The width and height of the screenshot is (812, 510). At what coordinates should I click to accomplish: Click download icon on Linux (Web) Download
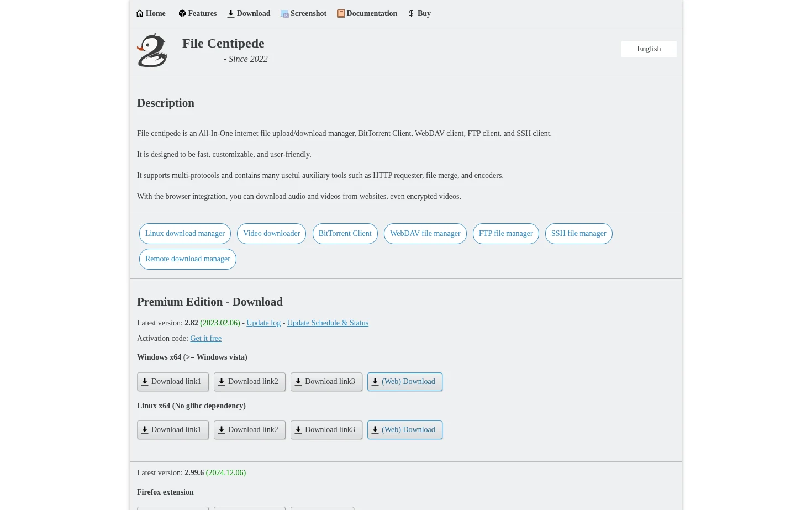point(375,430)
